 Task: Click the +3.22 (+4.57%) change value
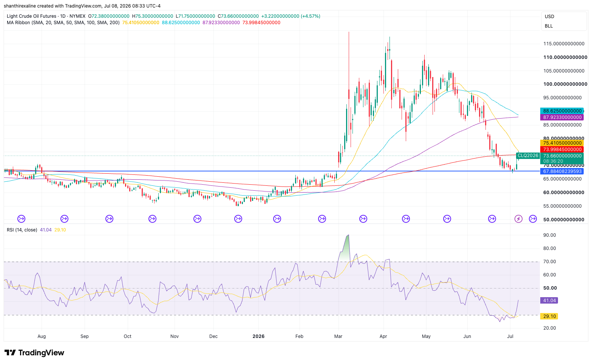tap(291, 16)
